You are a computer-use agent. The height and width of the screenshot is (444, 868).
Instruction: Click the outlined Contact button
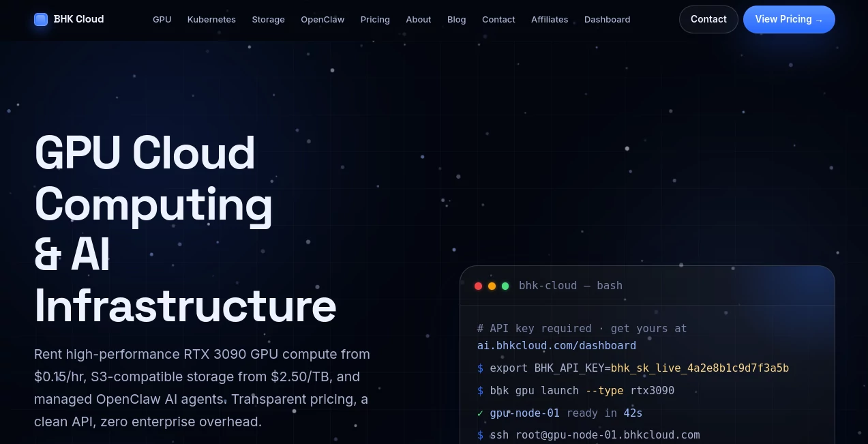coord(708,19)
